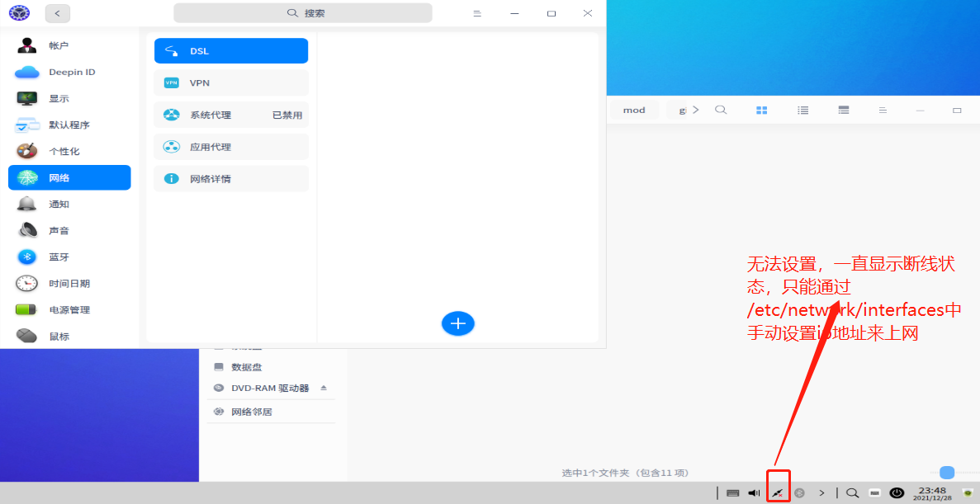Open the Control Center hamburger menu

(x=477, y=13)
